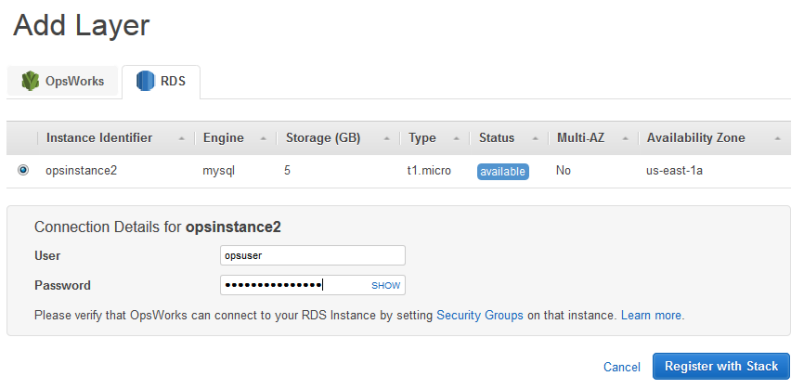Click the us-east-1a zone cell
The width and height of the screenshot is (800, 386).
[x=674, y=171]
